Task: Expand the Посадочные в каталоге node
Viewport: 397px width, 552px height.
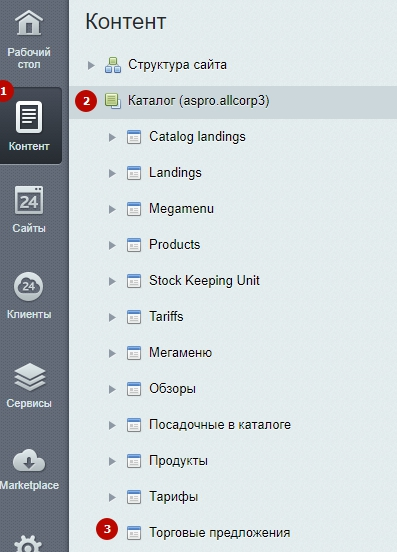Action: coord(112,425)
